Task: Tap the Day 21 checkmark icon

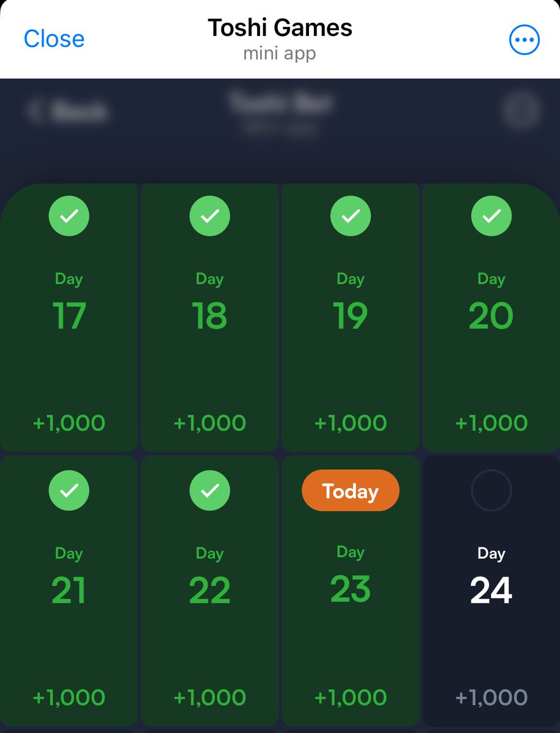Action: pos(69,490)
